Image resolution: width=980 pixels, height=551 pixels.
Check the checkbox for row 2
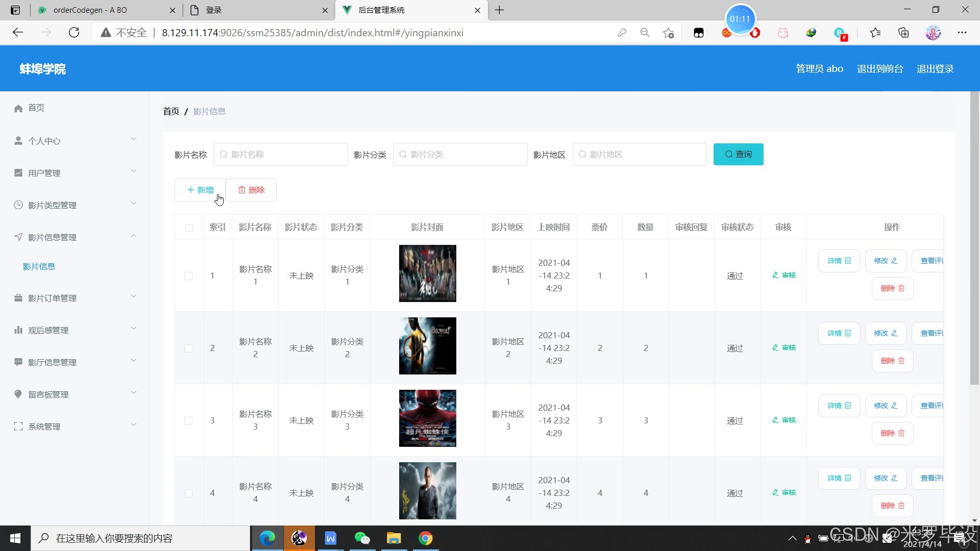(x=188, y=348)
